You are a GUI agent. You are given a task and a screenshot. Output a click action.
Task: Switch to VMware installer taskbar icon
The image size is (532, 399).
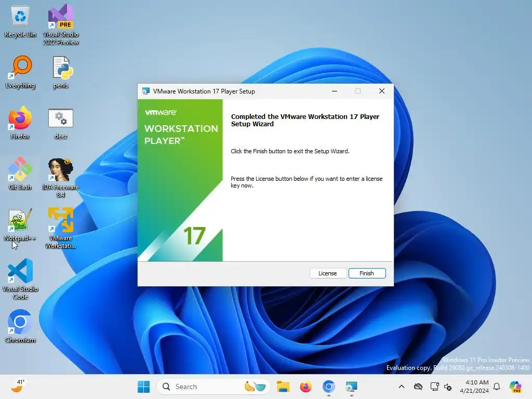(352, 387)
